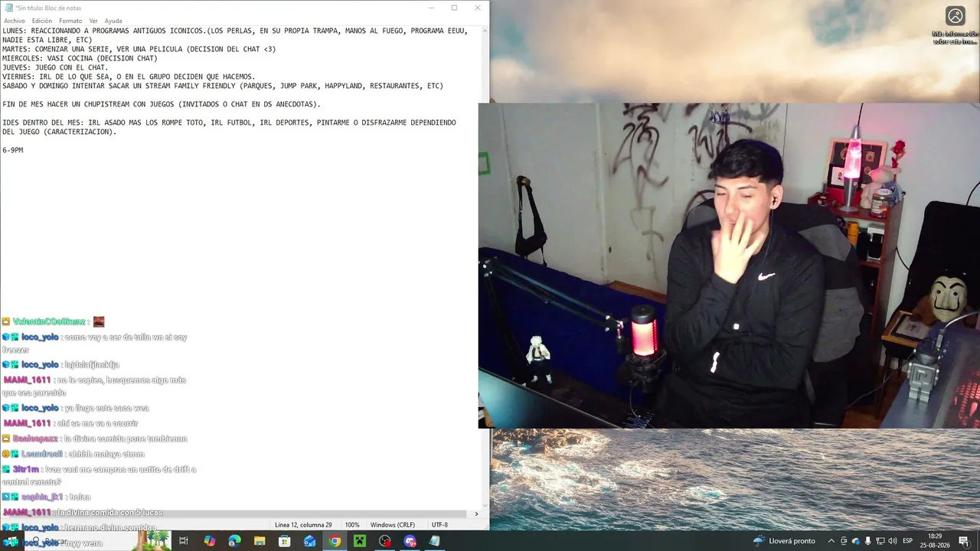Open the volume speaker tray icon
The height and width of the screenshot is (551, 980).
coord(893,541)
